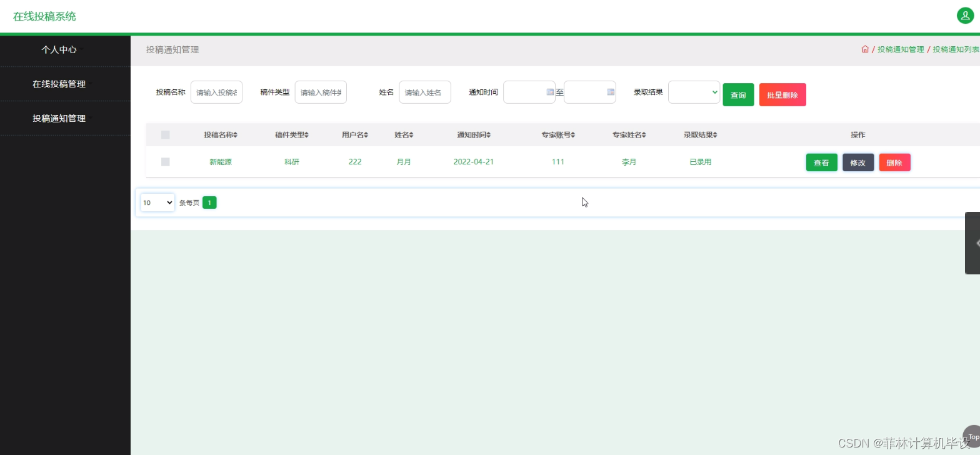Screen dimensions: 980x455
Task: Open the page size 10 dropdown
Action: tap(157, 202)
